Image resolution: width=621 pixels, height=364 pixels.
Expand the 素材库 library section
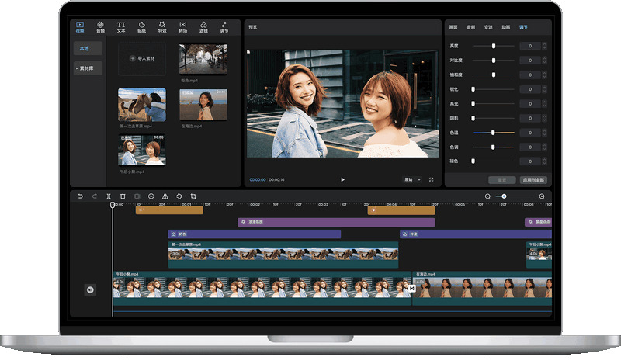[x=88, y=68]
